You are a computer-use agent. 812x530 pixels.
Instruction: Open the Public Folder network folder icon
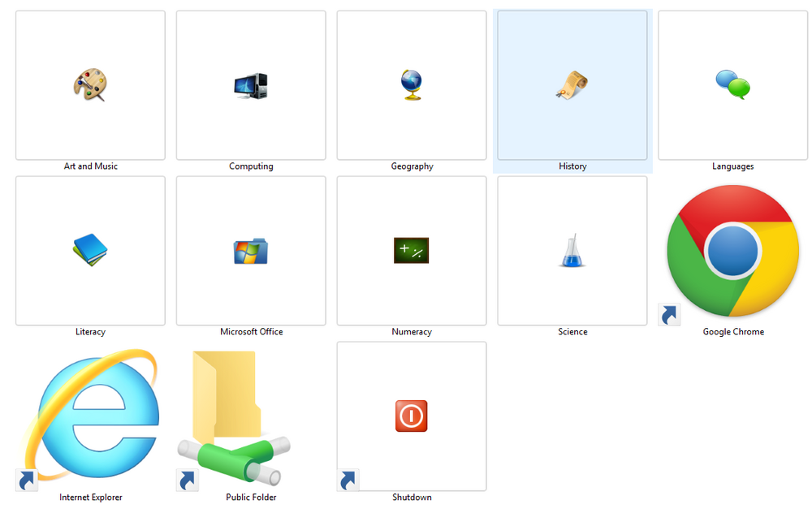pyautogui.click(x=235, y=417)
